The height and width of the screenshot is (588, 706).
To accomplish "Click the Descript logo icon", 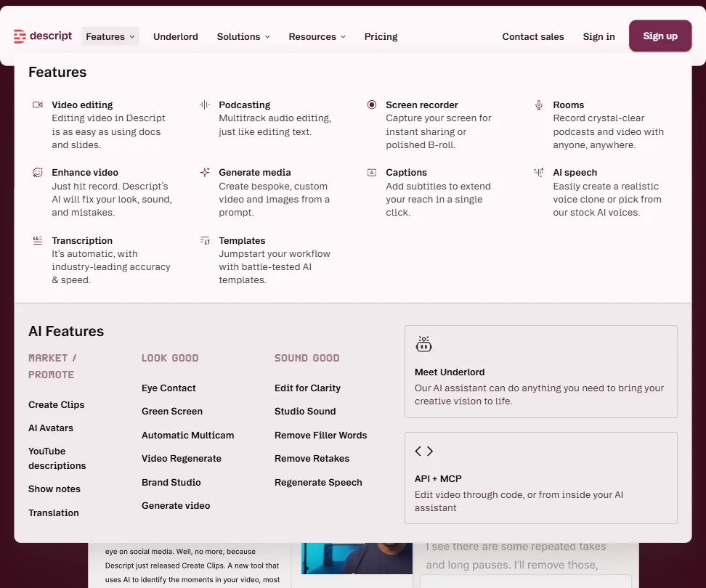I will click(x=20, y=36).
